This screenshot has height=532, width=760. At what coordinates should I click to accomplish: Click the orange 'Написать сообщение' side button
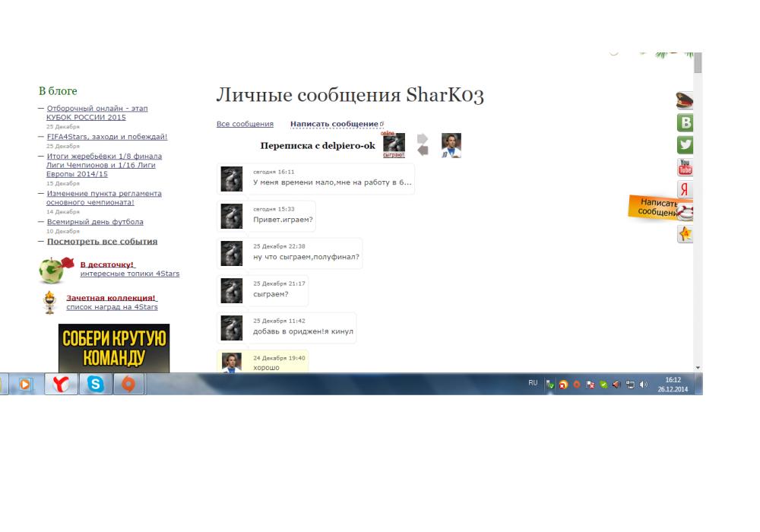tap(652, 207)
